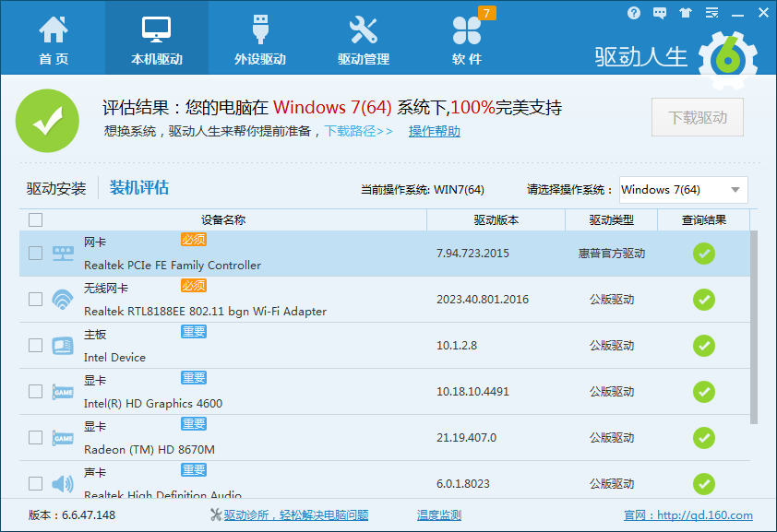Viewport: 777px width, 532px height.
Task: Check the Radeon HD 8670M checkbox
Action: click(x=35, y=437)
